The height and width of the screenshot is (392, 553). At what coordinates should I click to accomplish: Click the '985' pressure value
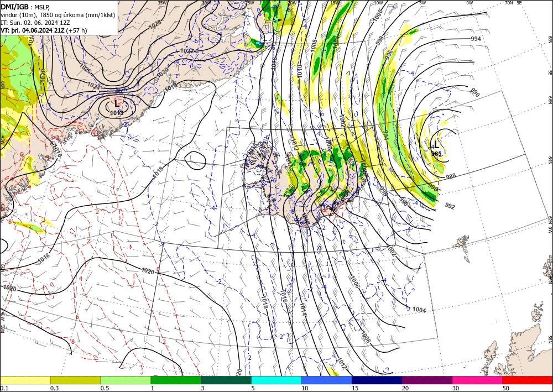[437, 154]
